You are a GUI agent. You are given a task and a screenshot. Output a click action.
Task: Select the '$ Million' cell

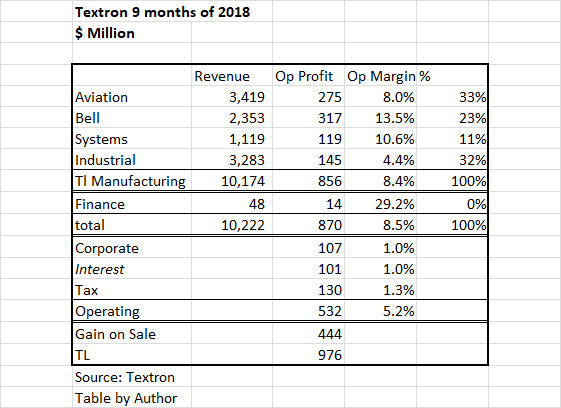(132, 33)
